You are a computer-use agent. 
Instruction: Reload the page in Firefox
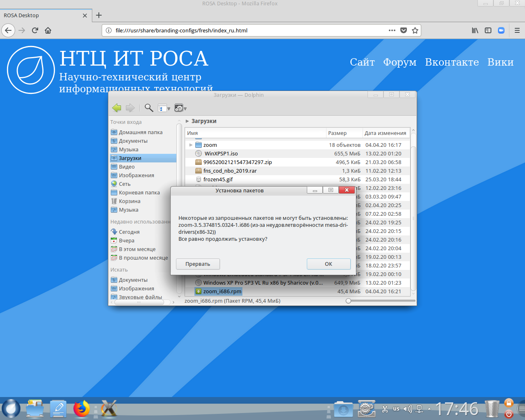[35, 30]
